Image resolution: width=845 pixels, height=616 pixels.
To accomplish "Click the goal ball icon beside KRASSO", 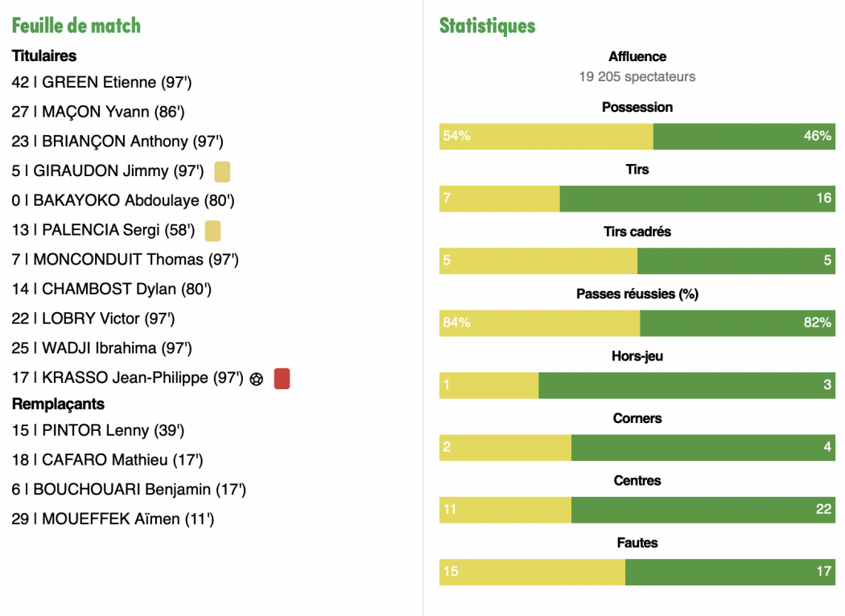I will coord(257,379).
